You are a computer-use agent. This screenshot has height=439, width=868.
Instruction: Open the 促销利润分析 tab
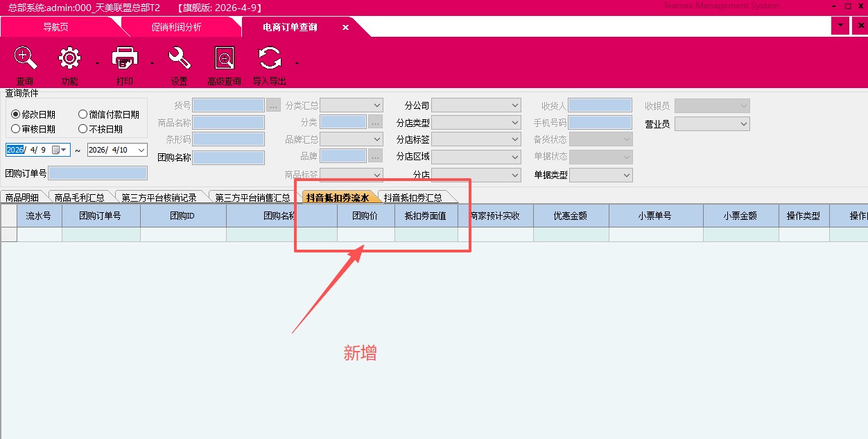pos(176,27)
